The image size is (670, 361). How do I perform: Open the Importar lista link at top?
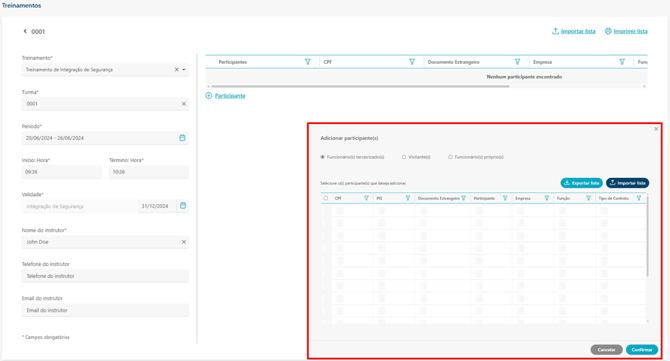coord(573,31)
